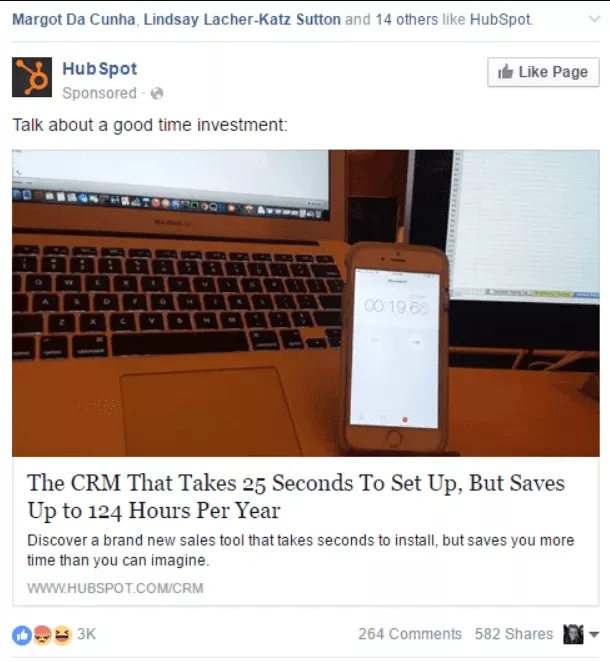View the 264 Comments
The height and width of the screenshot is (662, 610).
pyautogui.click(x=410, y=634)
